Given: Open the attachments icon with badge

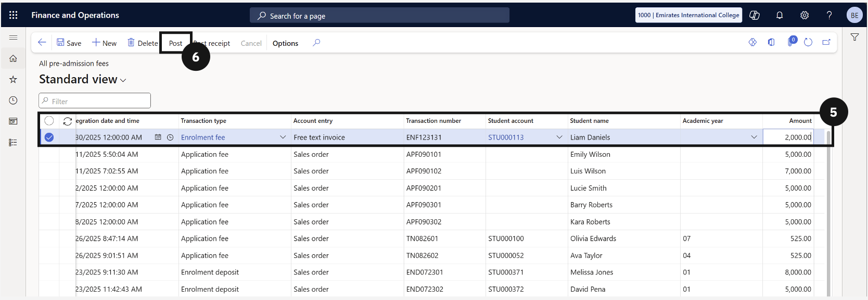Looking at the screenshot, I should (791, 42).
